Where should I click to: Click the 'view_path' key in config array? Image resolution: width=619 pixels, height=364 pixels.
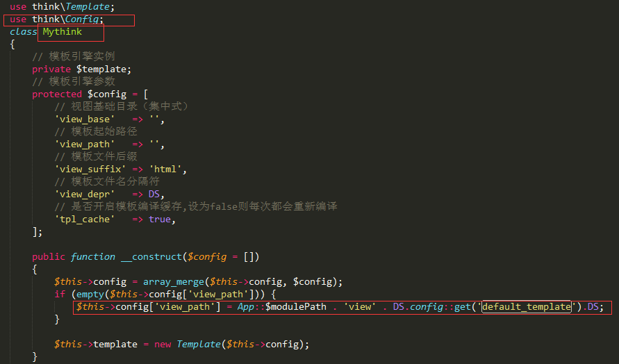85,144
